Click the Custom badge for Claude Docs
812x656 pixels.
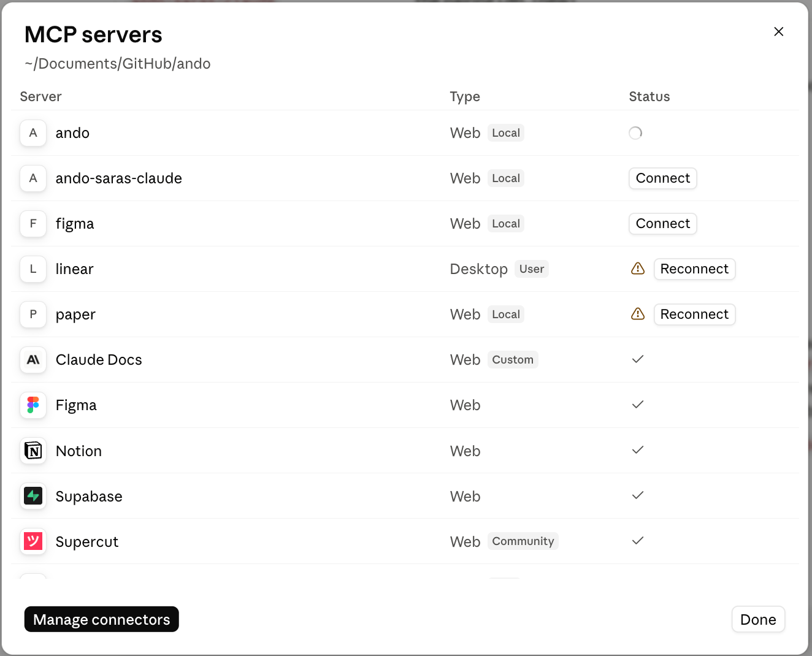(513, 360)
